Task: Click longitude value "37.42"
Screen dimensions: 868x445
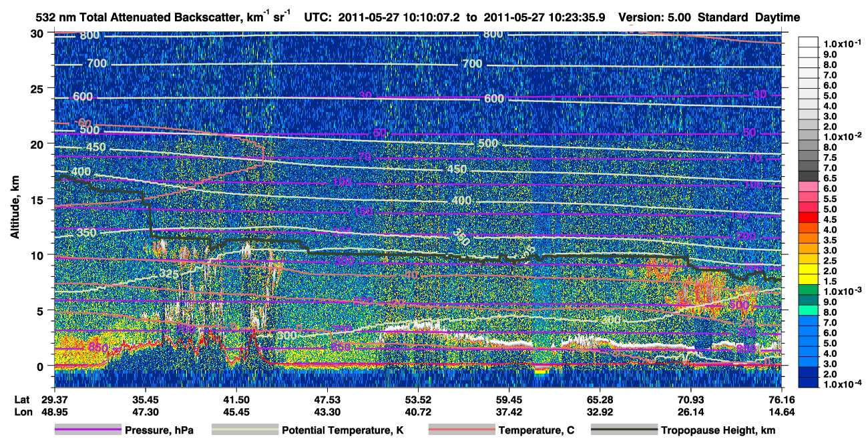Action: click(509, 412)
